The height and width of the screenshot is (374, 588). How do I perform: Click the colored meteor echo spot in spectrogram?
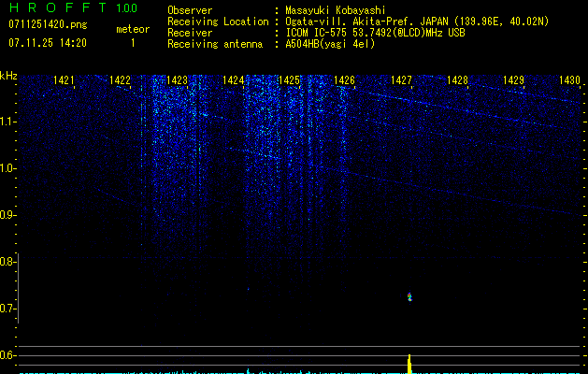409,297
